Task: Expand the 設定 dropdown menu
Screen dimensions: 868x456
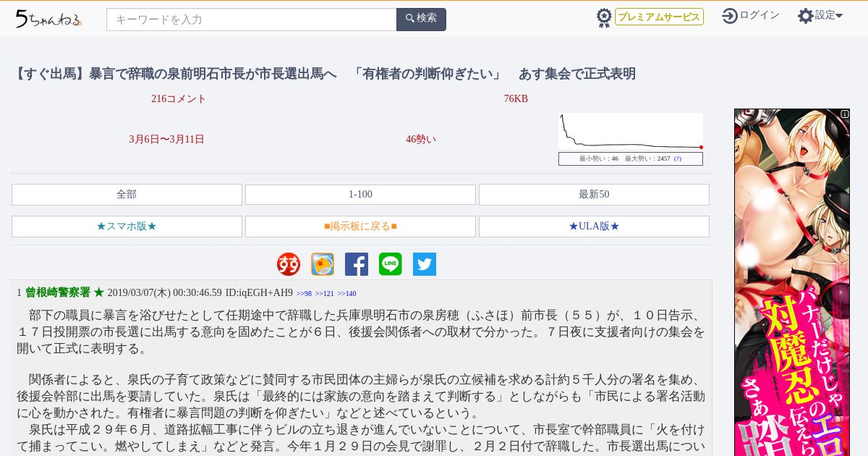Action: 829,15
